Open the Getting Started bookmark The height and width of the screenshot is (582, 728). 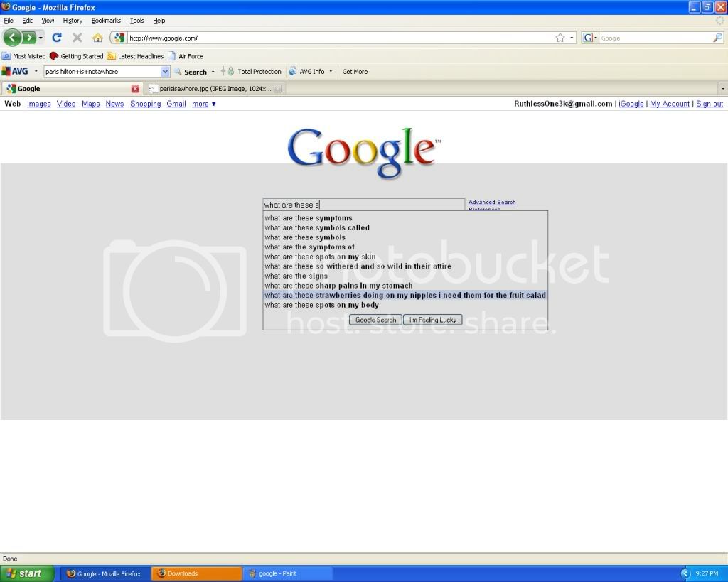(77, 56)
